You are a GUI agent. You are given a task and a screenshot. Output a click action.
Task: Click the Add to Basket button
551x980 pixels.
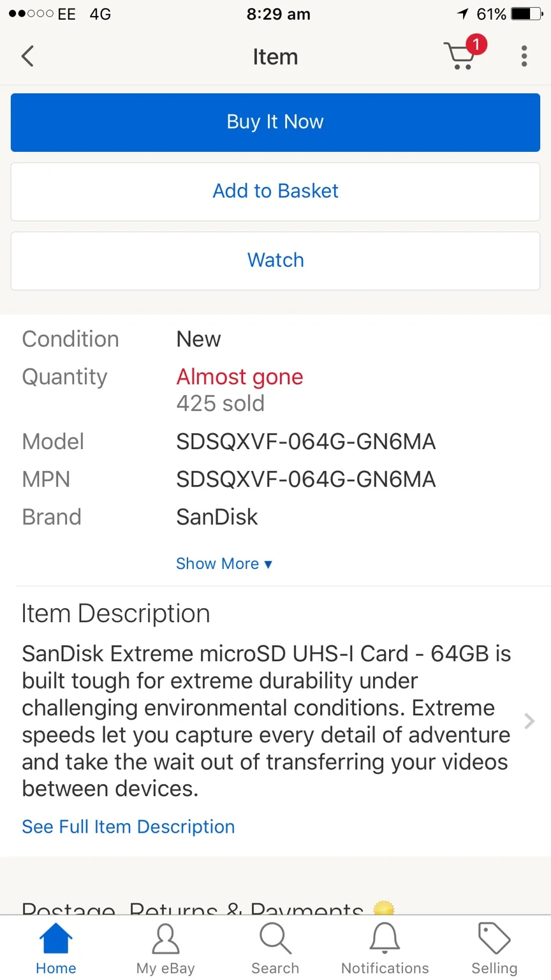(x=275, y=191)
